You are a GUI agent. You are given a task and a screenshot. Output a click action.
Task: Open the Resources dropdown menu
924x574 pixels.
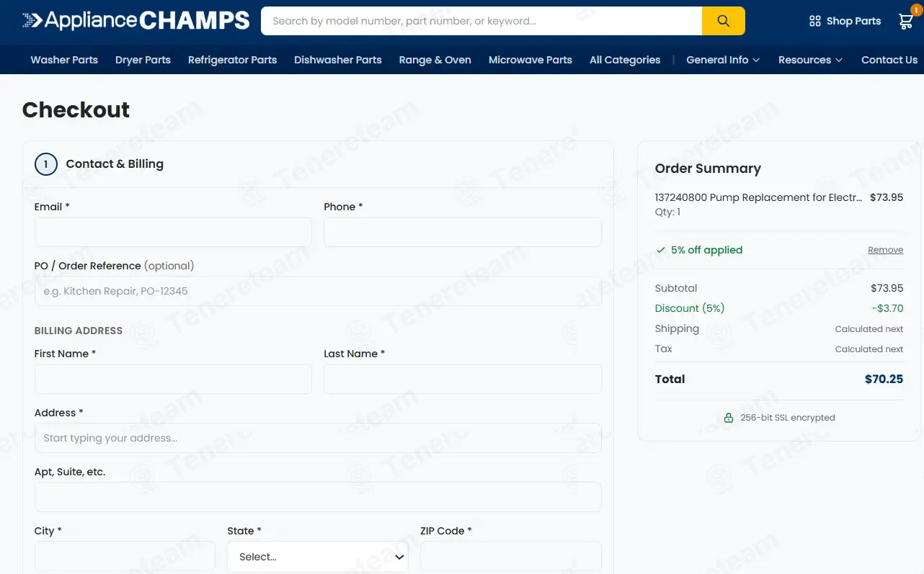(810, 60)
